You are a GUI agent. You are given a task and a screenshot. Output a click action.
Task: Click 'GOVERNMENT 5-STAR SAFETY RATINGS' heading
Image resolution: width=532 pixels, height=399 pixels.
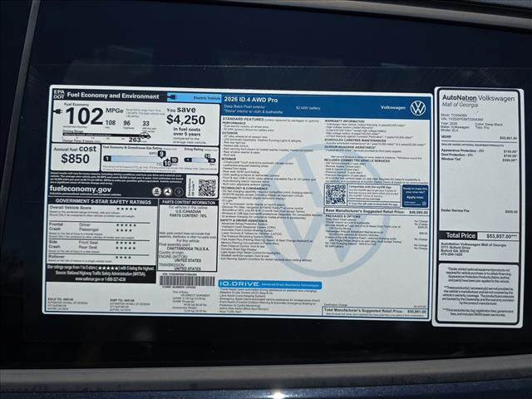pos(103,202)
